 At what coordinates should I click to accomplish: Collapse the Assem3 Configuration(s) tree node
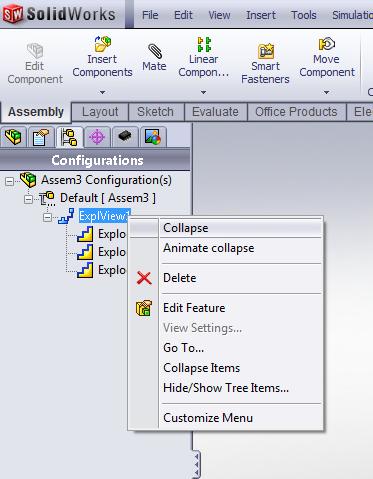click(10, 181)
